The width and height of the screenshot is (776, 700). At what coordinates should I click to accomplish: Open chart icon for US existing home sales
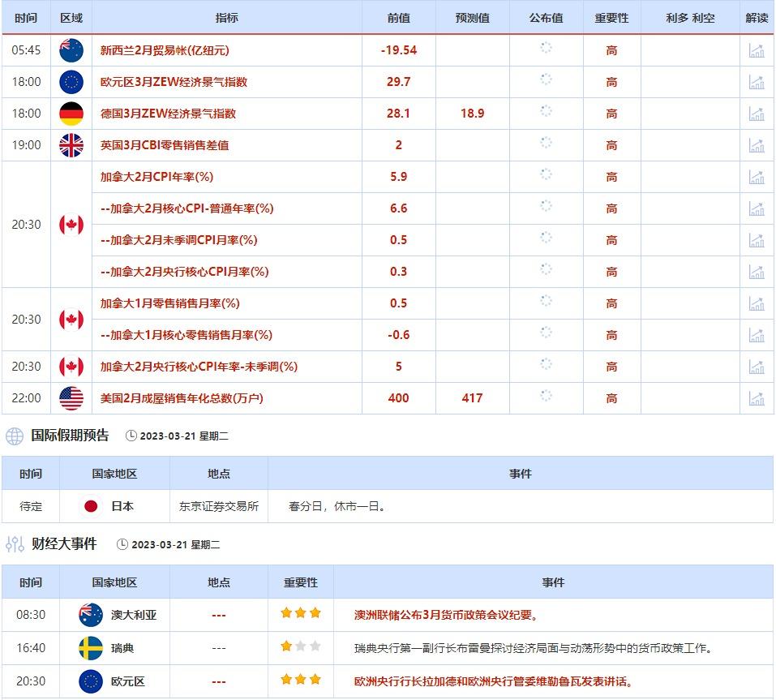(x=756, y=398)
